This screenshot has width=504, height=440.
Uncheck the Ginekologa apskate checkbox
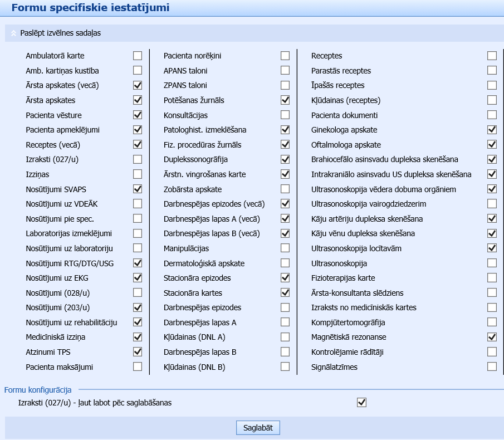point(492,130)
